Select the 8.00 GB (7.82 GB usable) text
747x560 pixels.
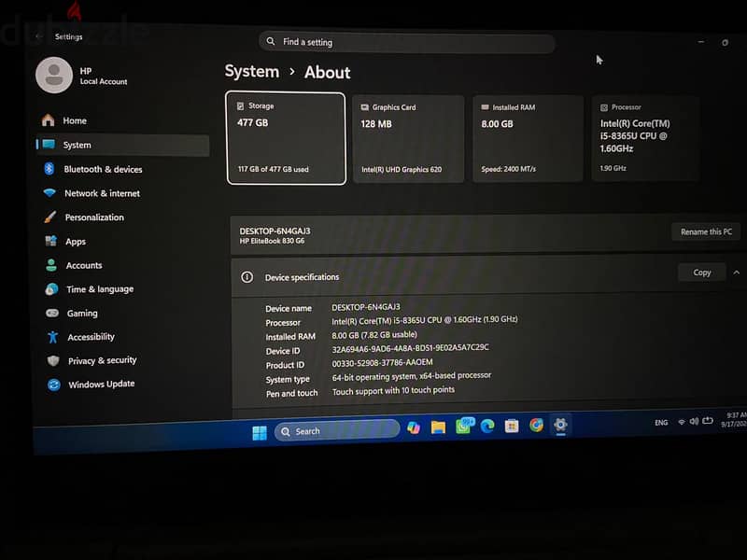pyautogui.click(x=374, y=335)
